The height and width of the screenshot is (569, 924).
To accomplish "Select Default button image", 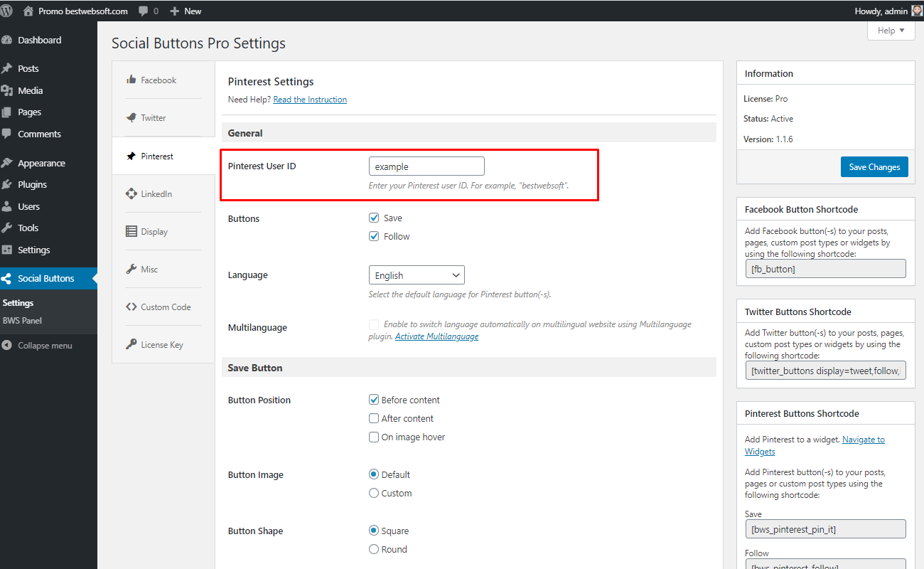I will point(374,474).
